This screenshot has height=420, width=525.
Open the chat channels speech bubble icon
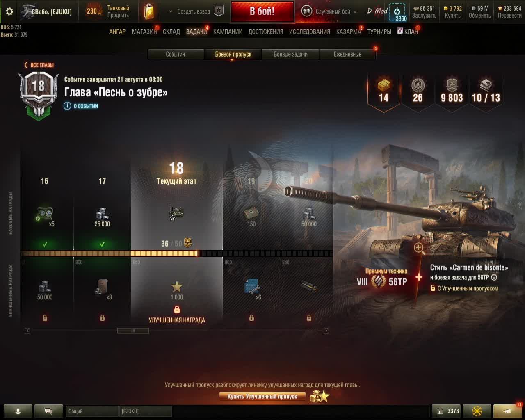pos(49,411)
